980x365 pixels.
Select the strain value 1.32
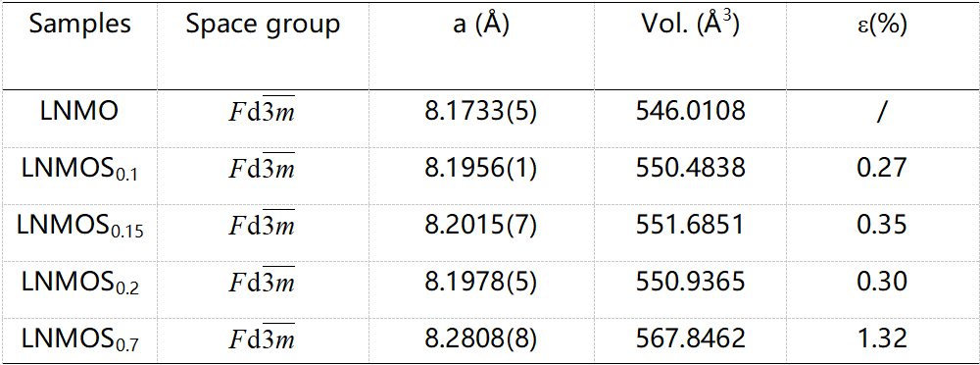tap(882, 339)
